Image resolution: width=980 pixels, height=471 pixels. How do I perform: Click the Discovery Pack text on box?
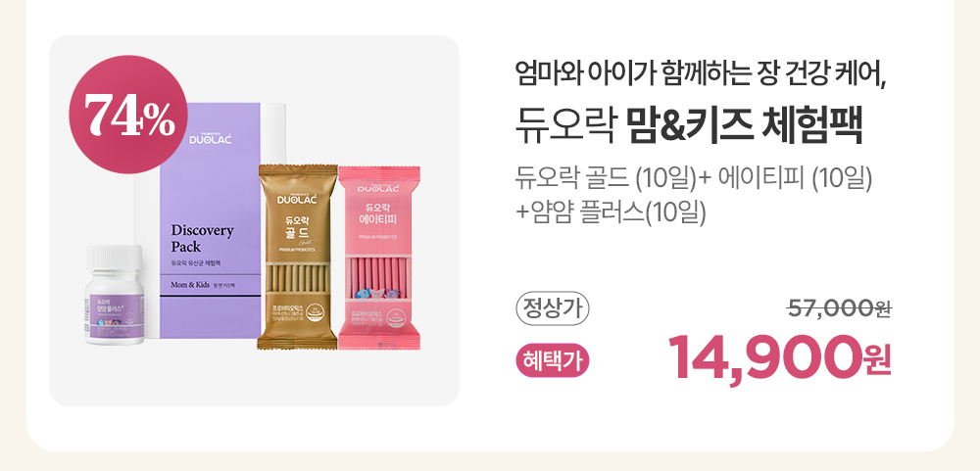tap(202, 238)
